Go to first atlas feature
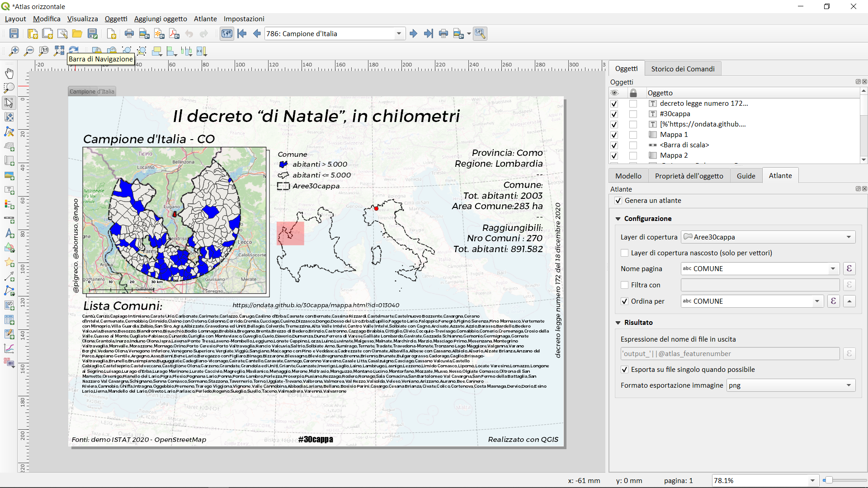 click(x=242, y=33)
